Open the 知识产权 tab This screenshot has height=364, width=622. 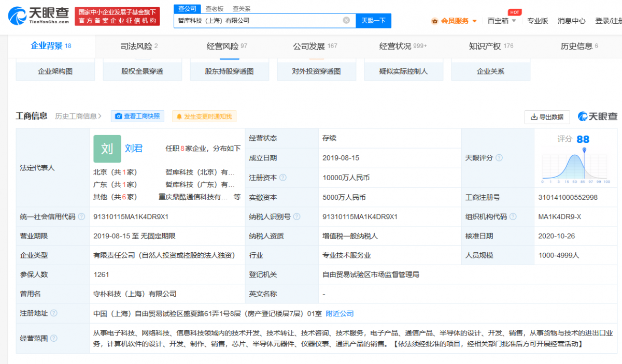(x=491, y=46)
